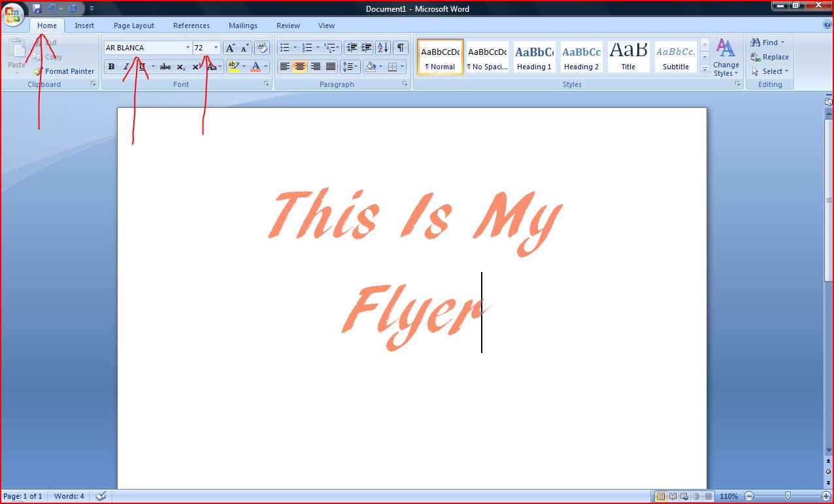The width and height of the screenshot is (834, 504).
Task: Open the font name dropdown
Action: (188, 47)
